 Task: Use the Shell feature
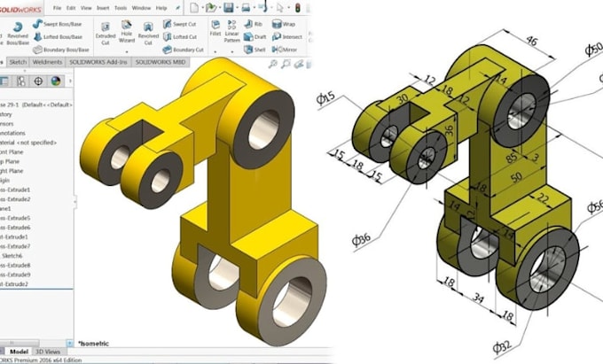(255, 50)
